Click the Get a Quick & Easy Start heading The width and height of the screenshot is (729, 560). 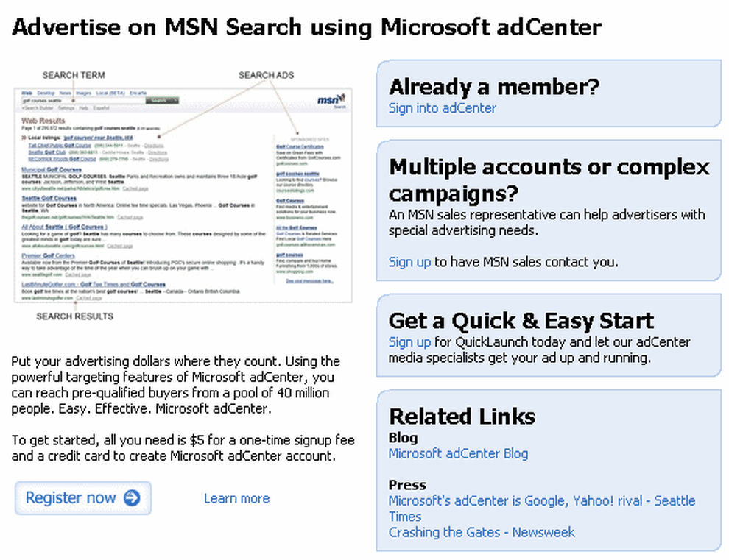point(521,320)
